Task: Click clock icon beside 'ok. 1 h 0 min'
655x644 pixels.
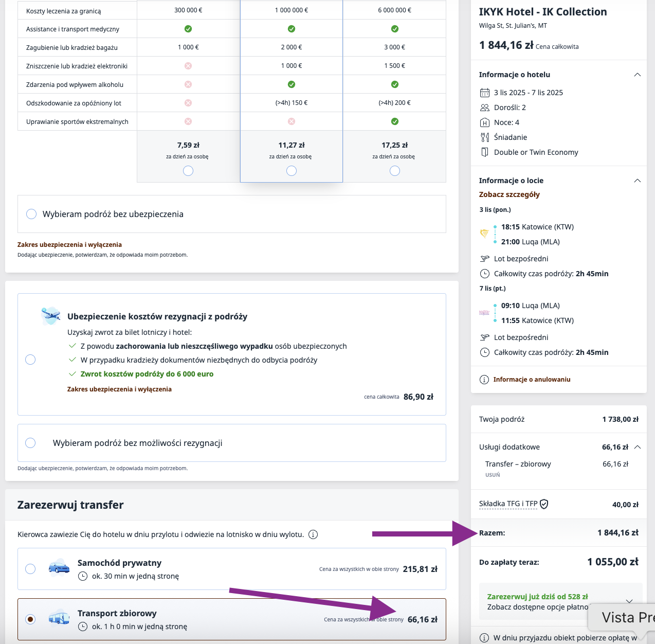Action: tap(83, 627)
